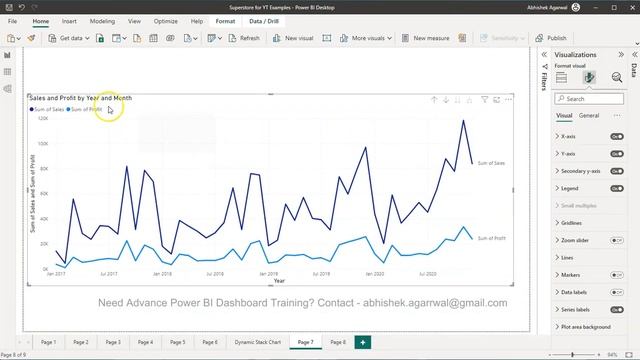The width and height of the screenshot is (640, 360).
Task: Turn on the Markers toggle
Action: tap(617, 275)
